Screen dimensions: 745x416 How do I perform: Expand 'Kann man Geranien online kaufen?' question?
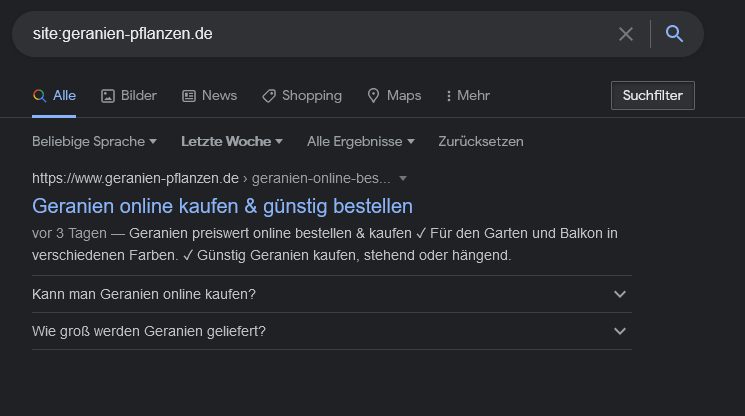tap(620, 294)
